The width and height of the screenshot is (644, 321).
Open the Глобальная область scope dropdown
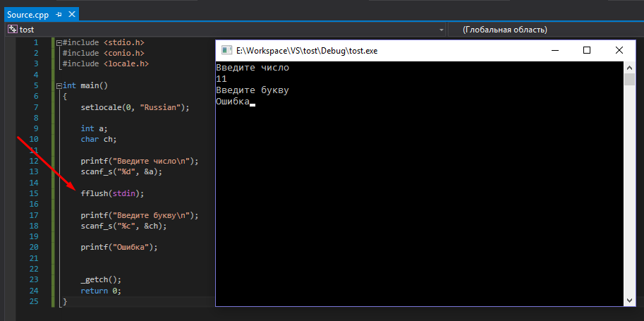click(x=546, y=30)
